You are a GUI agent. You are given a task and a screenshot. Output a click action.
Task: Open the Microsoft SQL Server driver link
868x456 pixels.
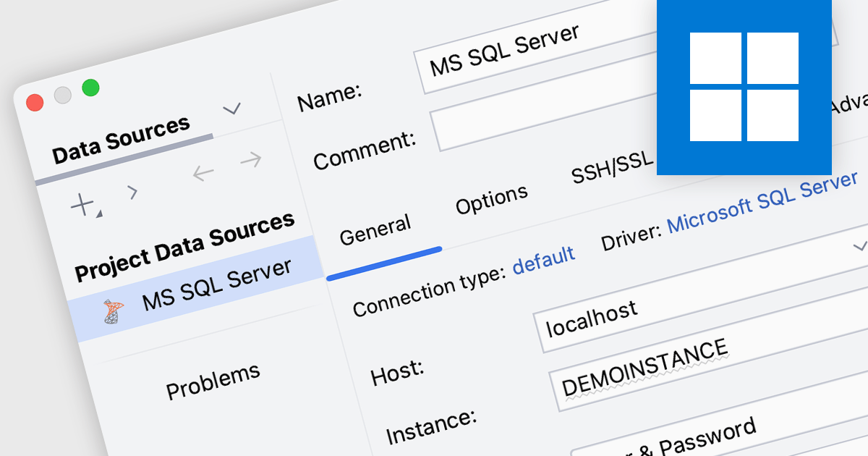coord(762,202)
